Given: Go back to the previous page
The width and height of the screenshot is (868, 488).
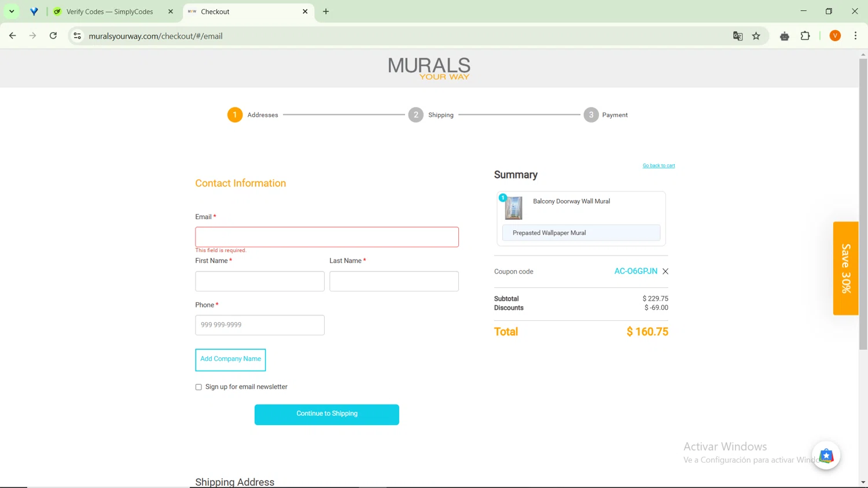Looking at the screenshot, I should (13, 36).
